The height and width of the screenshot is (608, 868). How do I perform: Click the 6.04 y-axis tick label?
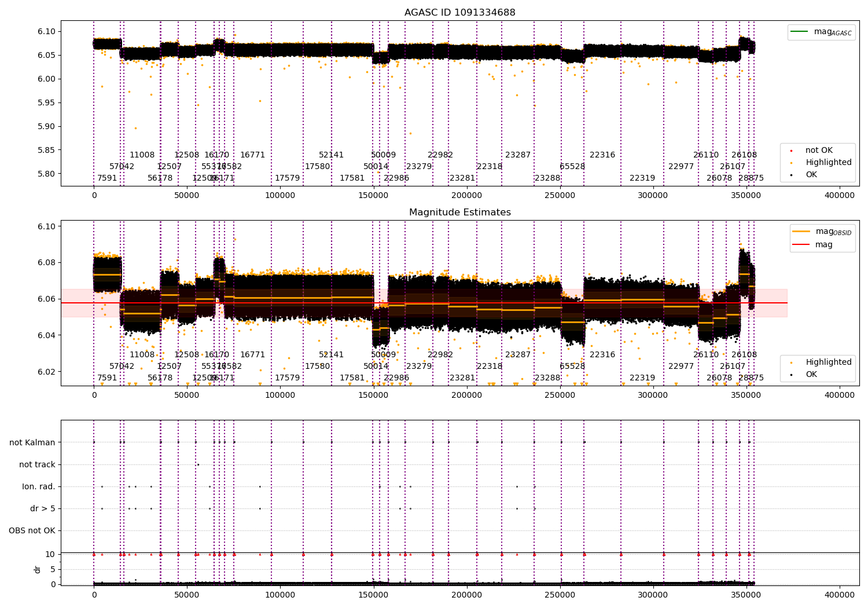47,335
